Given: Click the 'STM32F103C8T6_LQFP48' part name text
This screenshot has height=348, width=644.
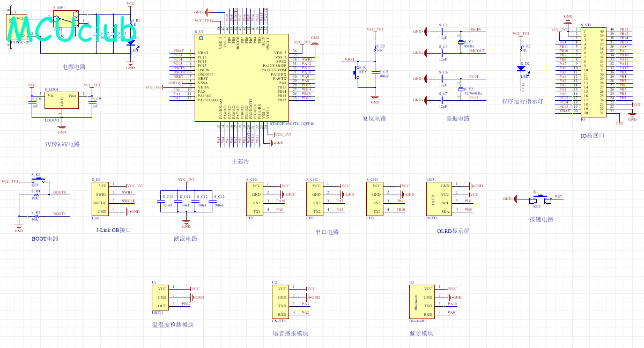Looking at the screenshot, I should point(292,124).
